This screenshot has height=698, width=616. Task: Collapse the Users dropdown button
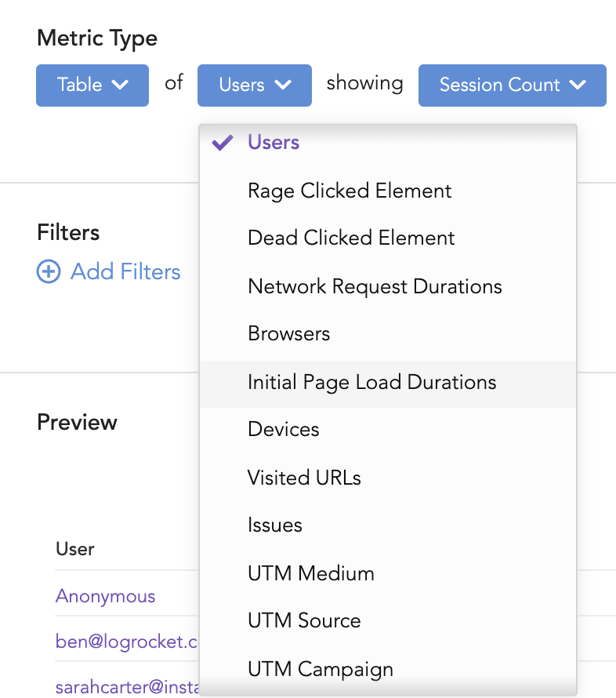coord(255,85)
